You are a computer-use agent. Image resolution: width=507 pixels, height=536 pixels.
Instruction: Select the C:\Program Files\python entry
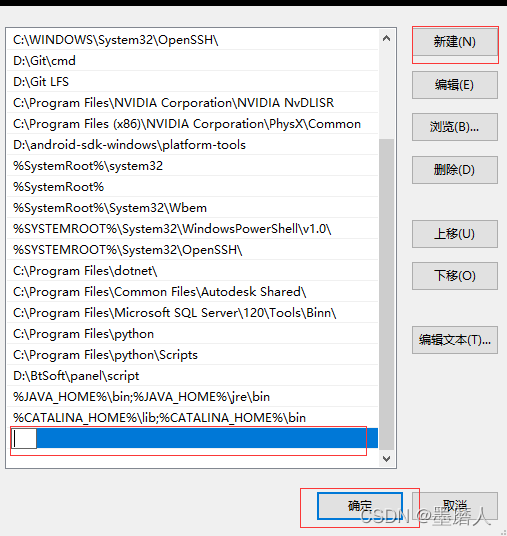[x=192, y=334]
